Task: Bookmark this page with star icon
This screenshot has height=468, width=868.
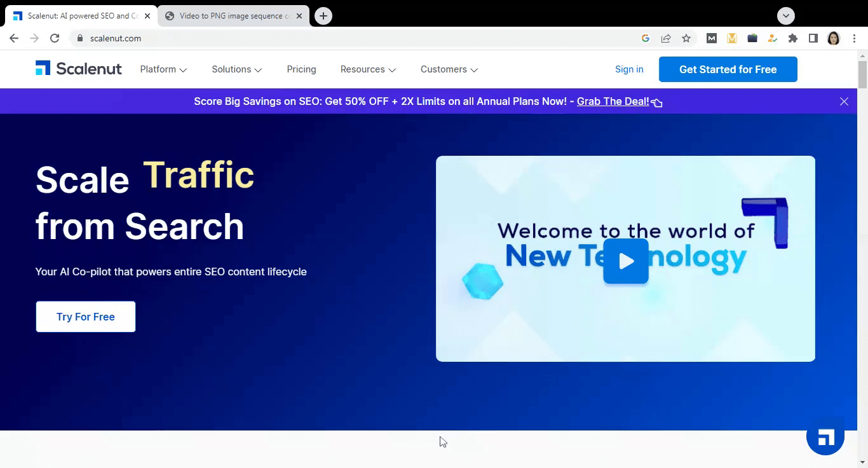Action: coord(686,38)
